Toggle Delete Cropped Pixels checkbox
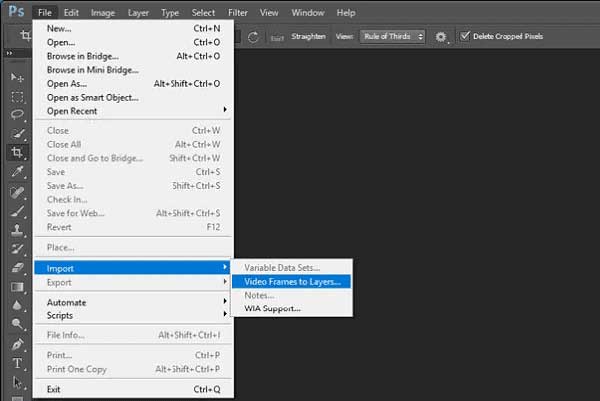The image size is (600, 401). (465, 36)
